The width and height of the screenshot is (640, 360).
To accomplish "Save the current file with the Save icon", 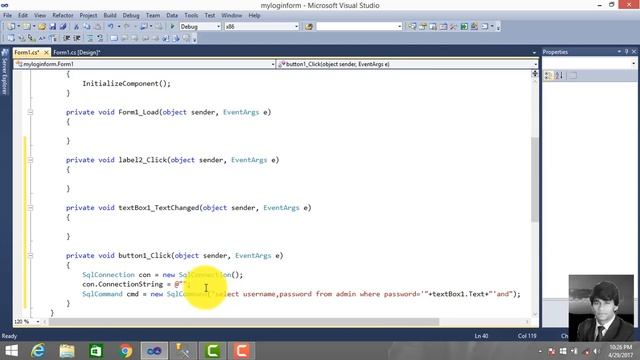I will (53, 27).
